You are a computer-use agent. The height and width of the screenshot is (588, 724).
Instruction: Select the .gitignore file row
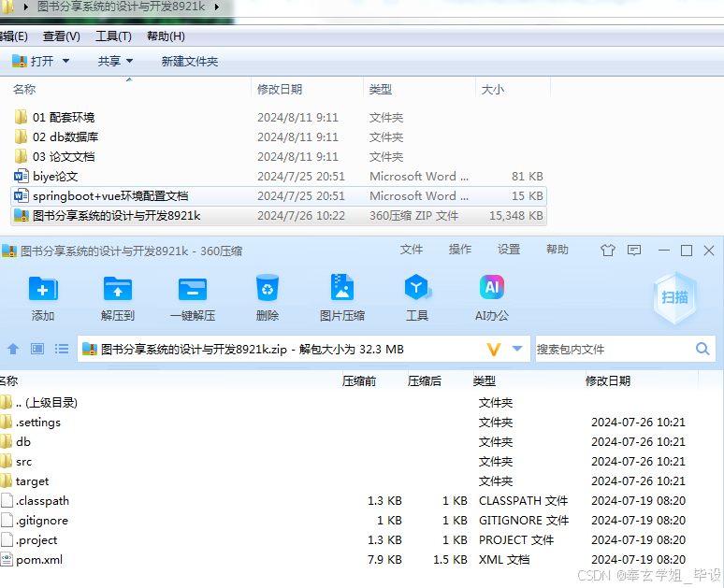(351, 520)
